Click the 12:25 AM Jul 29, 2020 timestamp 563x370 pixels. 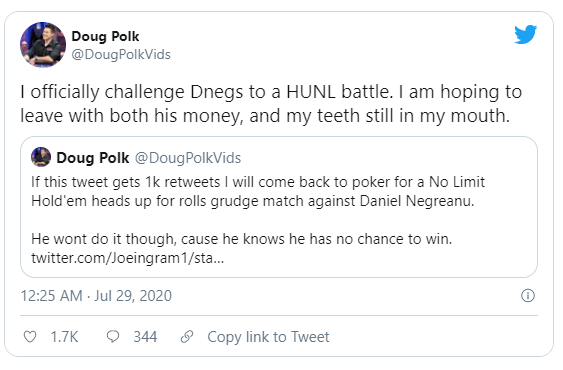click(96, 296)
